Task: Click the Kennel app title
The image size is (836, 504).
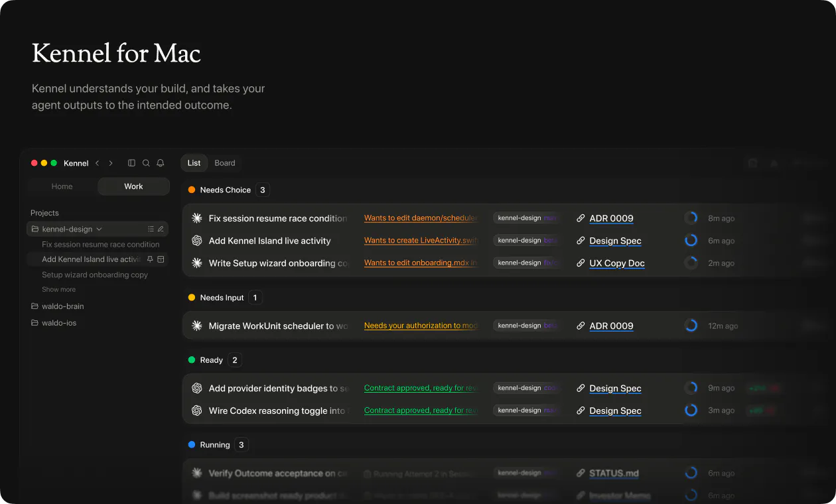Action: coord(76,163)
